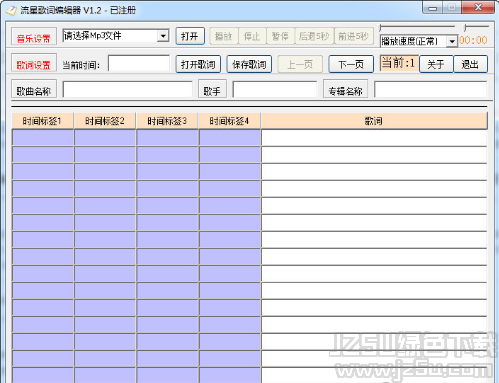Click the song name input field
The image size is (499, 383).
pyautogui.click(x=128, y=89)
